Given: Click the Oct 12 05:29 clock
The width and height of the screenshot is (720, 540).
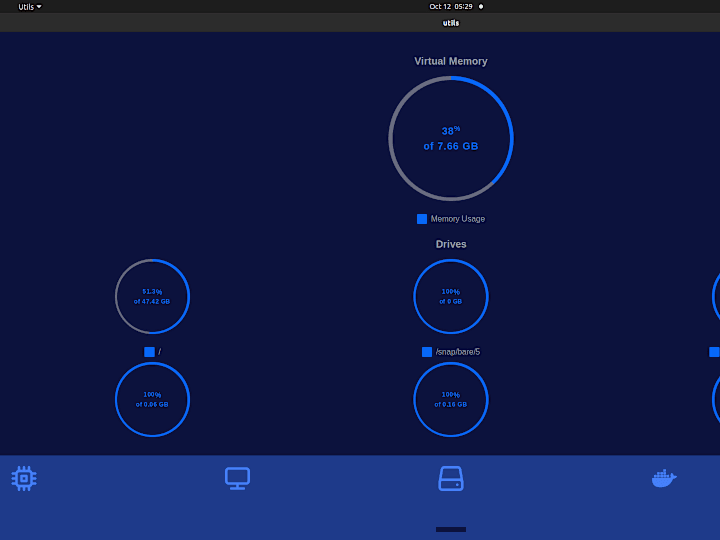Looking at the screenshot, I should pos(451,6).
